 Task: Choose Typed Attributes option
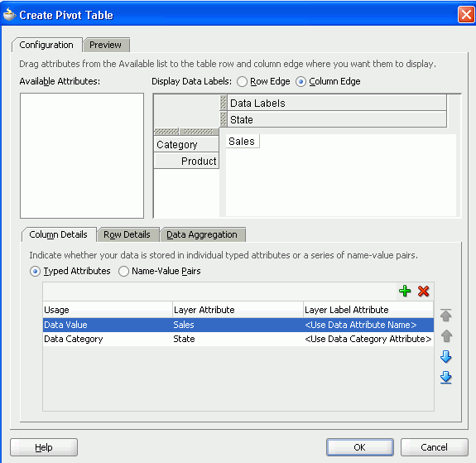[x=35, y=271]
